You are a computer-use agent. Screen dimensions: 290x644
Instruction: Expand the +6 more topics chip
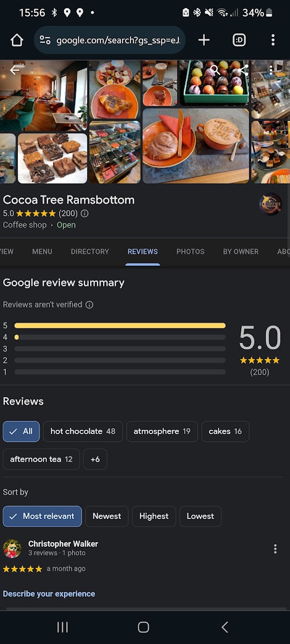95,459
